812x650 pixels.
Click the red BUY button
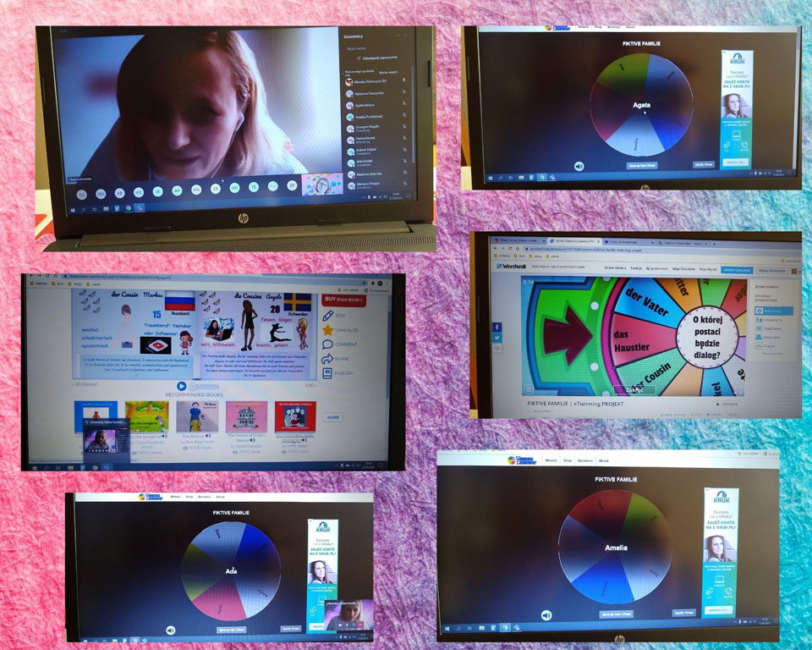click(342, 300)
